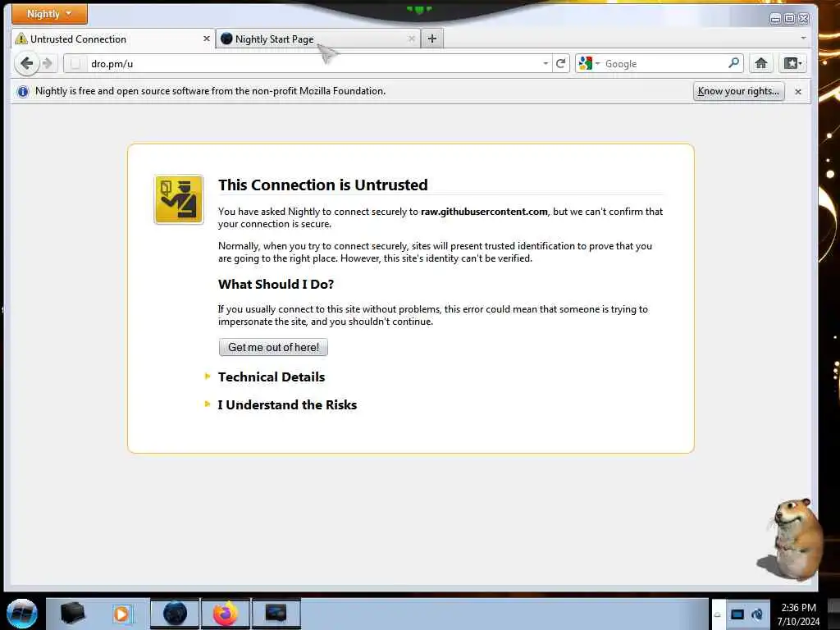The image size is (840, 630).
Task: Click the display tray icon
Action: [x=737, y=614]
